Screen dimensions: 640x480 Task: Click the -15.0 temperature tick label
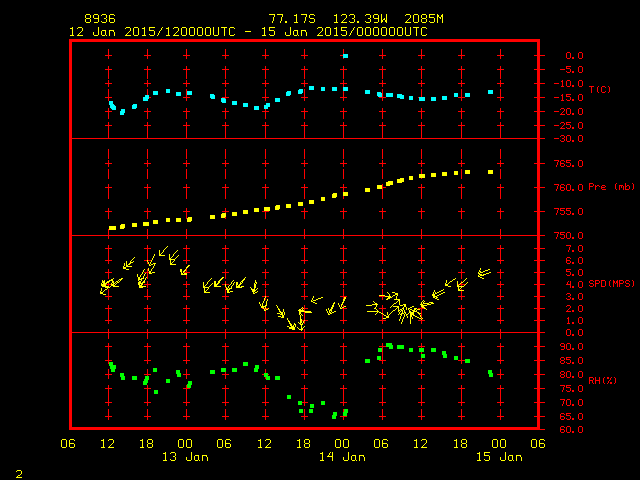click(x=568, y=98)
